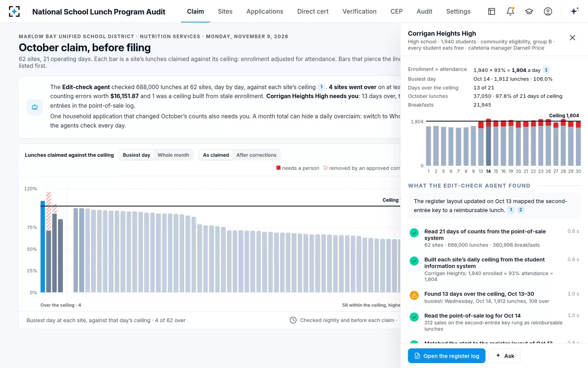Open the Verification tab

[x=359, y=11]
